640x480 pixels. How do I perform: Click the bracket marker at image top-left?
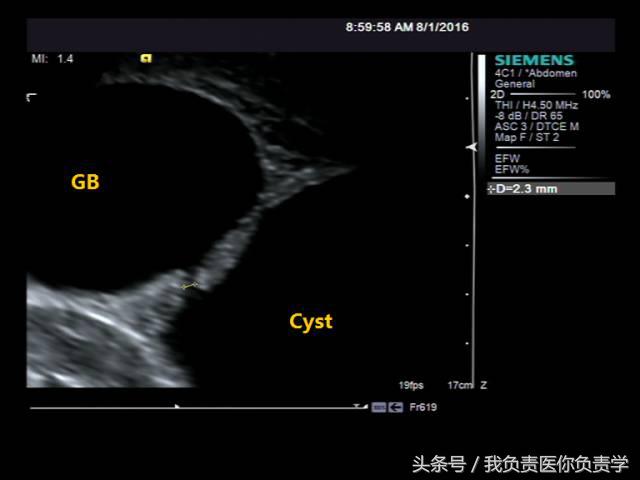click(31, 97)
